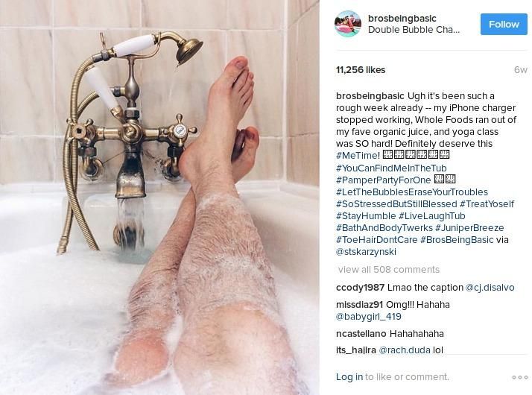This screenshot has width=532, height=395.
Task: Expand view all 508 comments
Action: pyautogui.click(x=389, y=270)
